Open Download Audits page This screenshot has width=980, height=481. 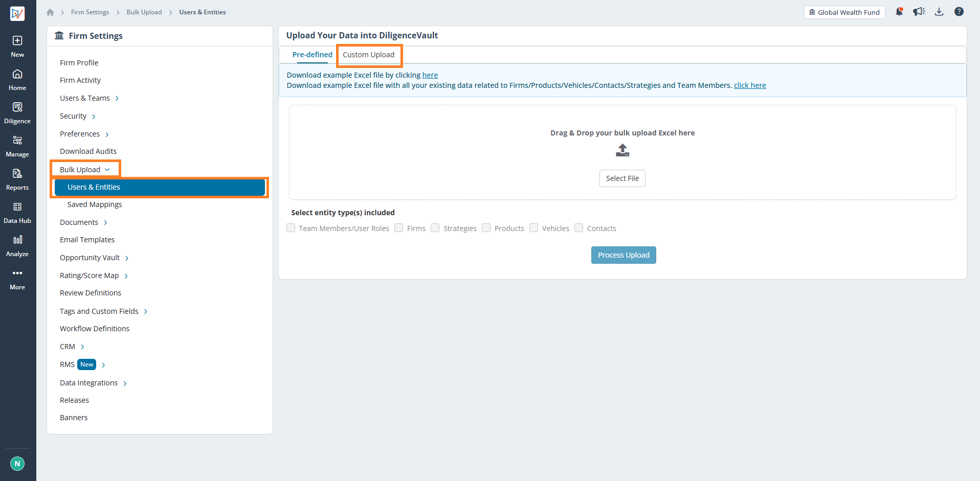click(x=88, y=151)
